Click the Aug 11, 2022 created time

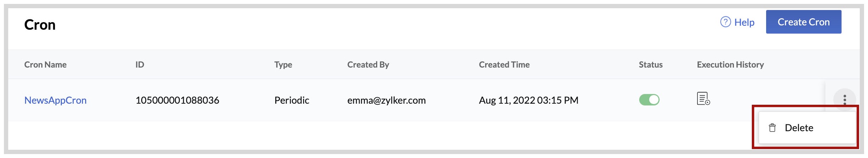pos(528,100)
